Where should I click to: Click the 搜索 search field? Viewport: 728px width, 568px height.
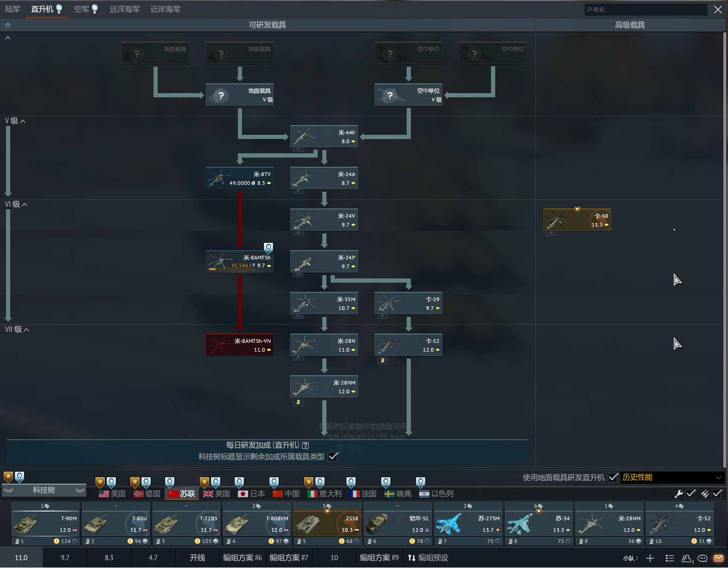[x=646, y=9]
